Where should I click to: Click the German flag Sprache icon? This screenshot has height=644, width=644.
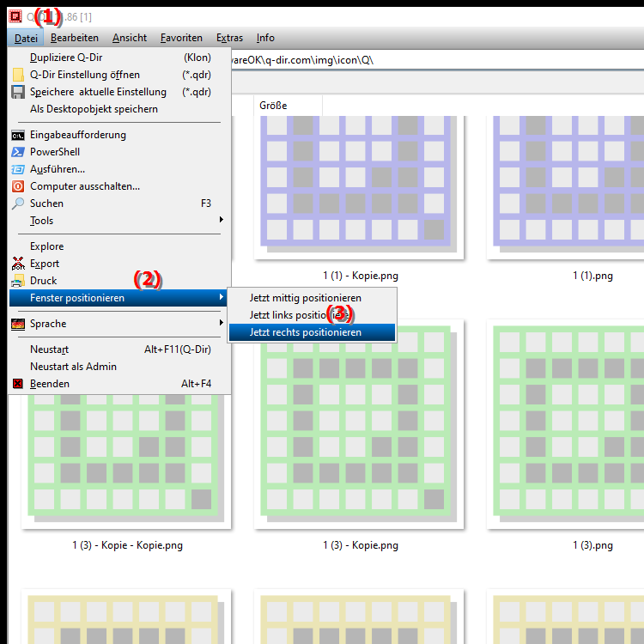coord(18,324)
